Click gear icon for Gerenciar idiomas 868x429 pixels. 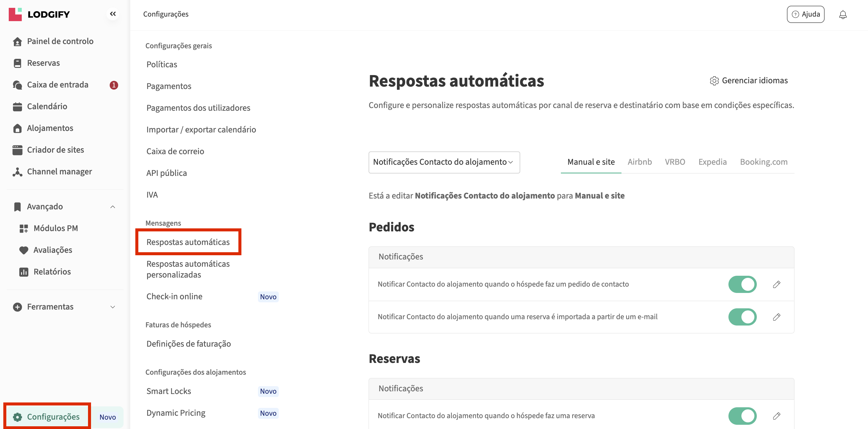(714, 81)
